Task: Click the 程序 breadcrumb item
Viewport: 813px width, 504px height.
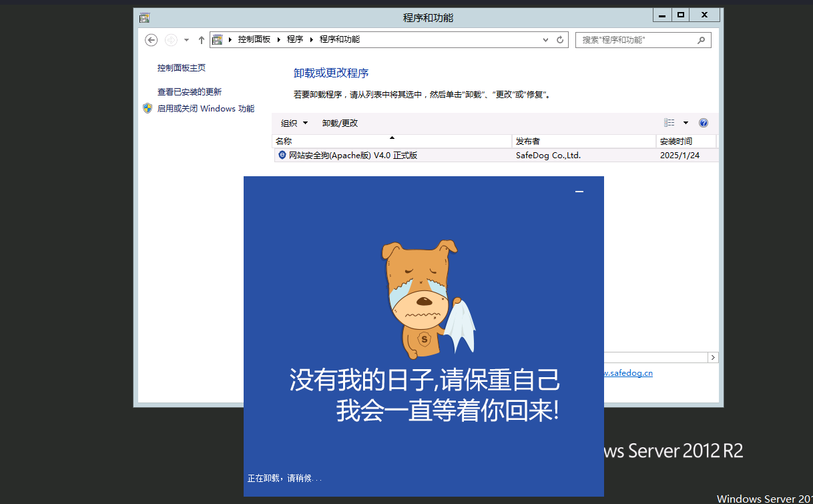Action: [x=295, y=39]
